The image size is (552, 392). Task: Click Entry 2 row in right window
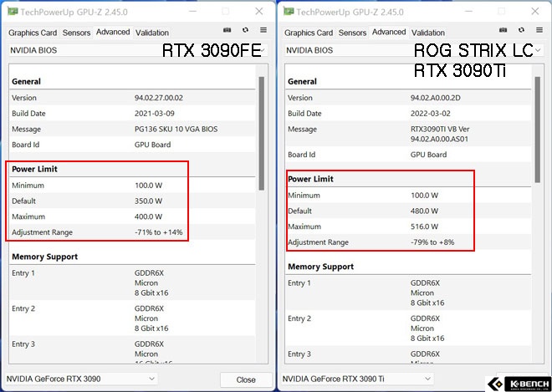[408, 328]
